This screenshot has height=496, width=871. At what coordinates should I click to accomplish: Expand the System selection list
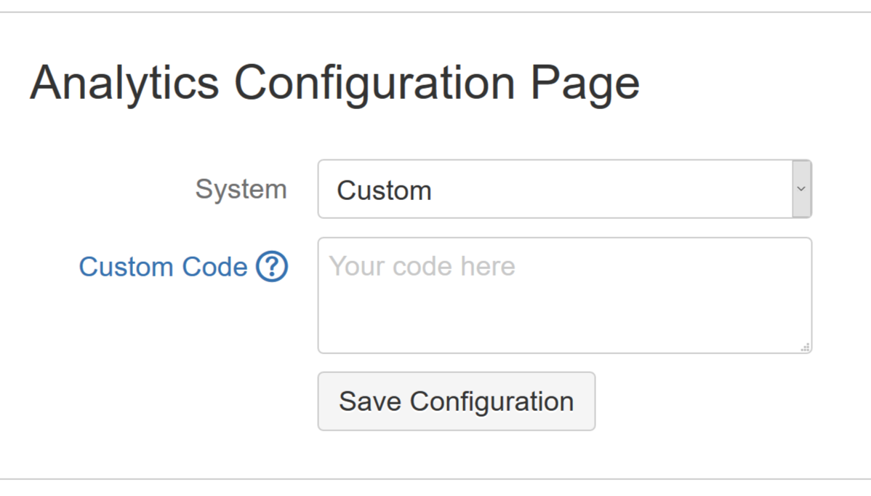point(564,189)
